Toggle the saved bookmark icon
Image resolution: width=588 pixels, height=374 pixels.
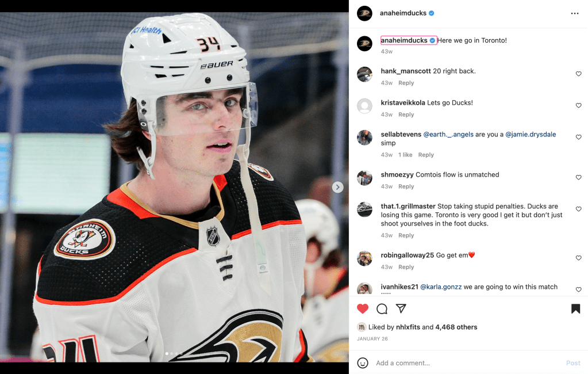[575, 308]
